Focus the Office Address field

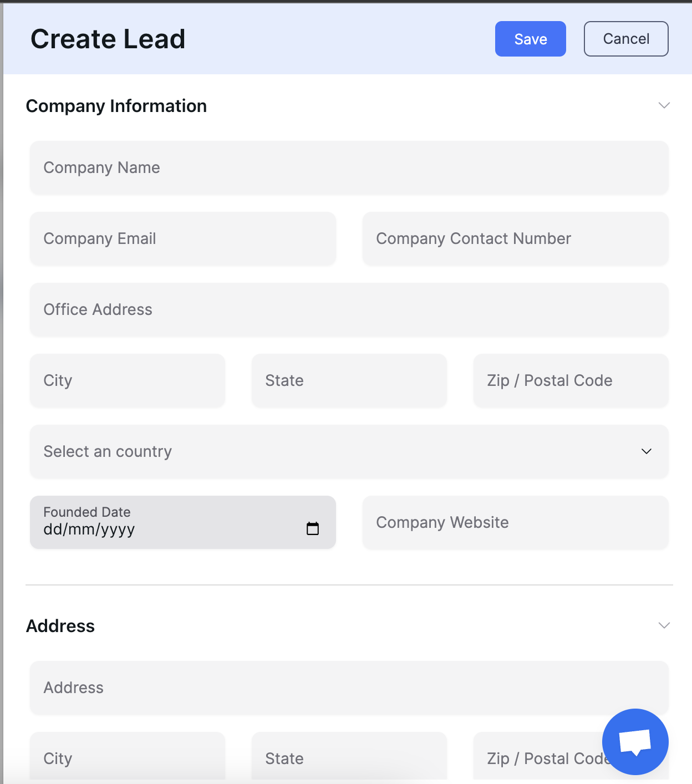tap(349, 309)
